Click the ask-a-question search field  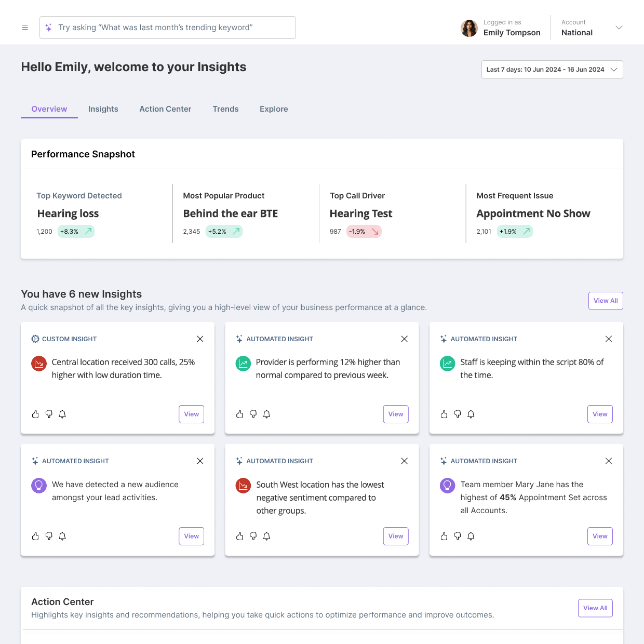[x=167, y=27]
